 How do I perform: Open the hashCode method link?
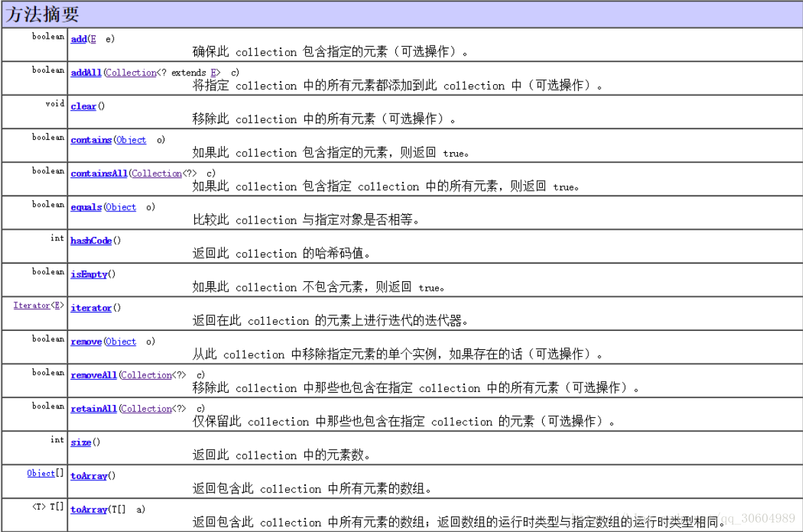[91, 241]
